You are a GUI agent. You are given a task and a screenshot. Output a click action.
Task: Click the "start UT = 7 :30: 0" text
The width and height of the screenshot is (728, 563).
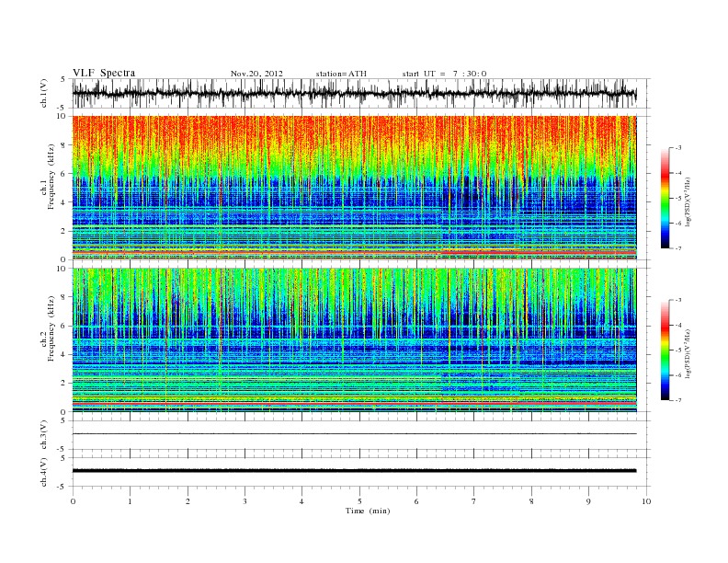[x=444, y=74]
